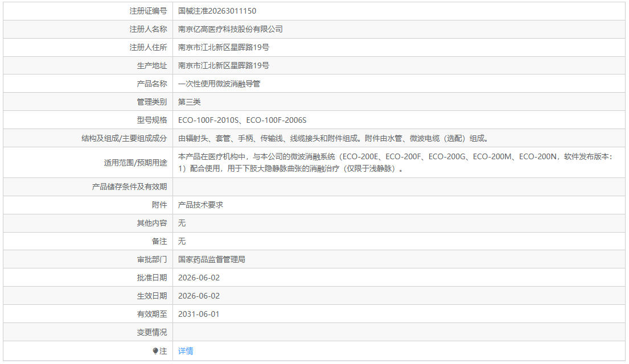
Task: Click the 生产地址 label
Action: pyautogui.click(x=151, y=65)
